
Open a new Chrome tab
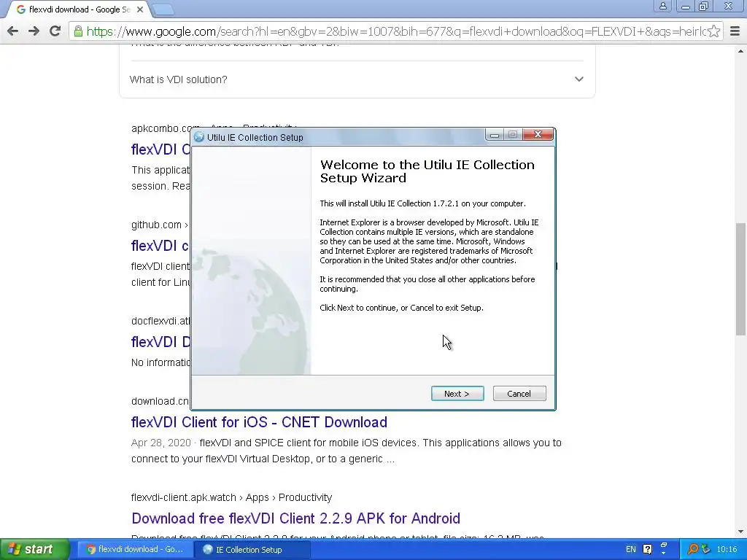pos(163,9)
